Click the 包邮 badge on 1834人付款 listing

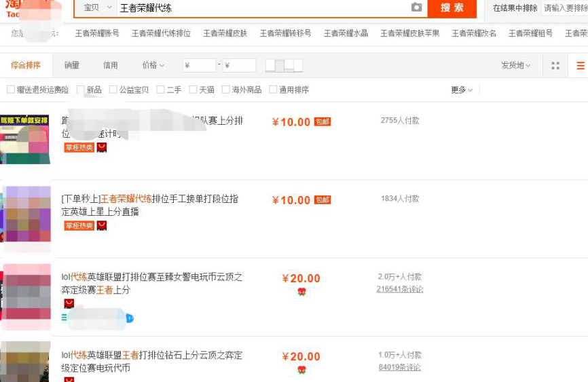pos(323,199)
